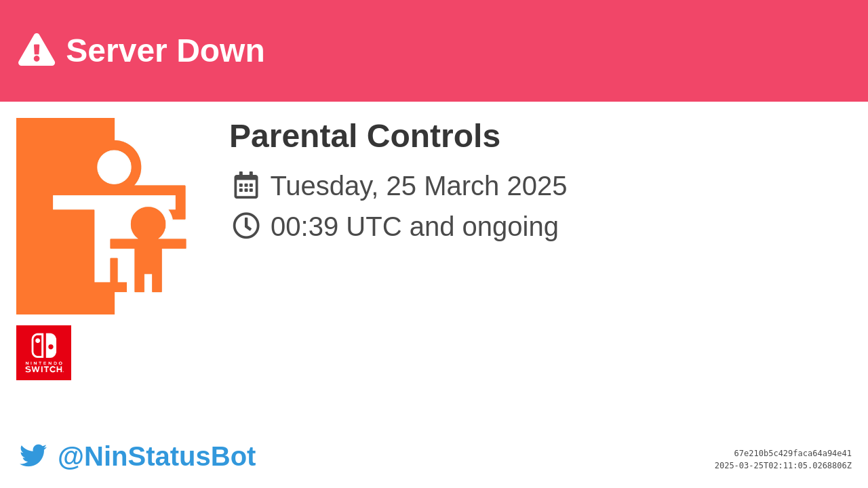Click the orange Parental Controls app icon
The height and width of the screenshot is (488, 868).
[x=101, y=216]
